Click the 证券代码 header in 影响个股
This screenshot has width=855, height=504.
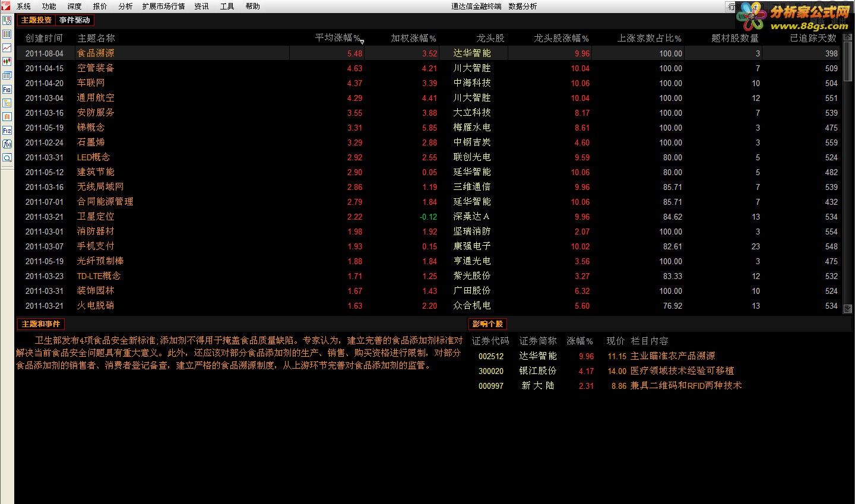pyautogui.click(x=490, y=341)
